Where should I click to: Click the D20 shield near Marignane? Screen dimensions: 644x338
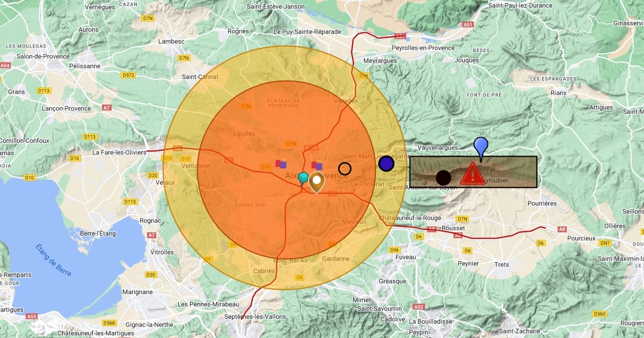(151, 275)
